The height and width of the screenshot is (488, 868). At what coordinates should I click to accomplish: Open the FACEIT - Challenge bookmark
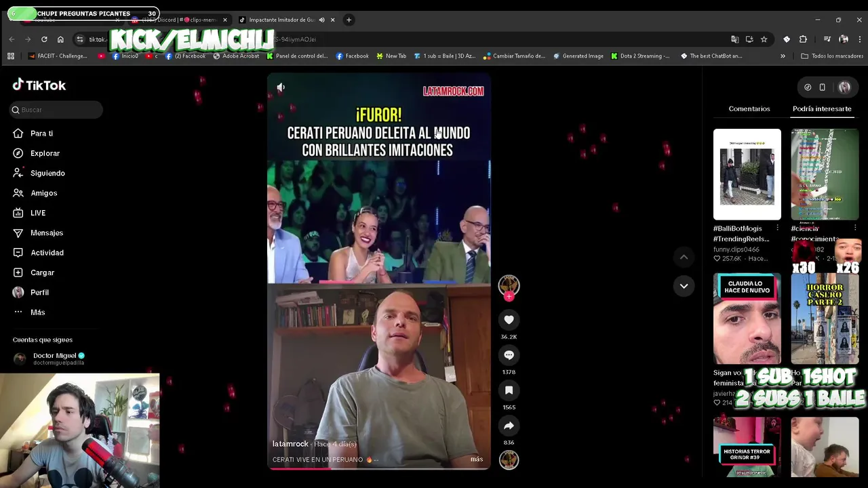point(57,56)
